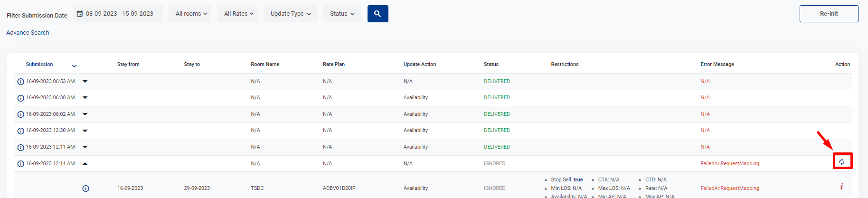The width and height of the screenshot is (868, 198).
Task: Expand the 06:38 AM submission row
Action: click(x=85, y=98)
